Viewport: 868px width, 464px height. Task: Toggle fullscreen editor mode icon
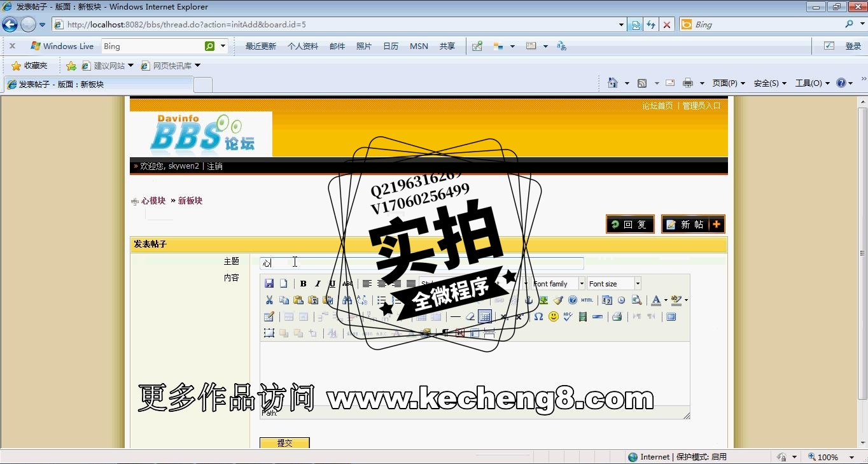pos(671,316)
